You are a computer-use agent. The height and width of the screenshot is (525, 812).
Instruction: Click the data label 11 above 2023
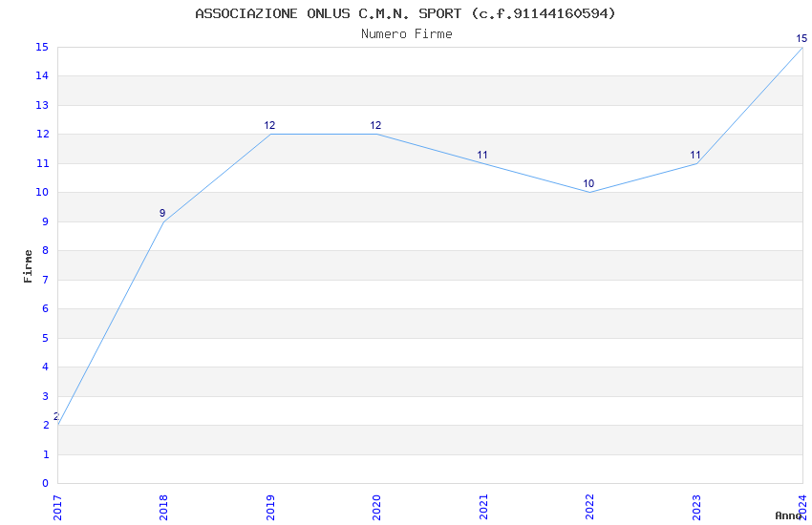694,155
